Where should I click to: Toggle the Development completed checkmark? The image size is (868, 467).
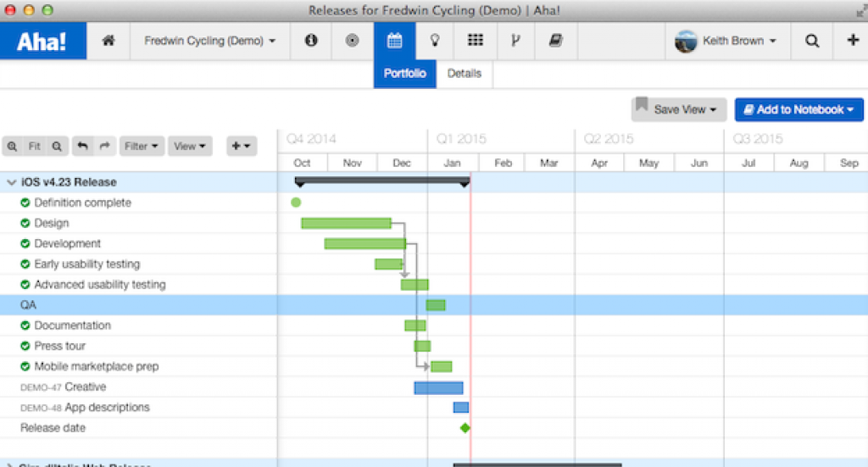[25, 244]
